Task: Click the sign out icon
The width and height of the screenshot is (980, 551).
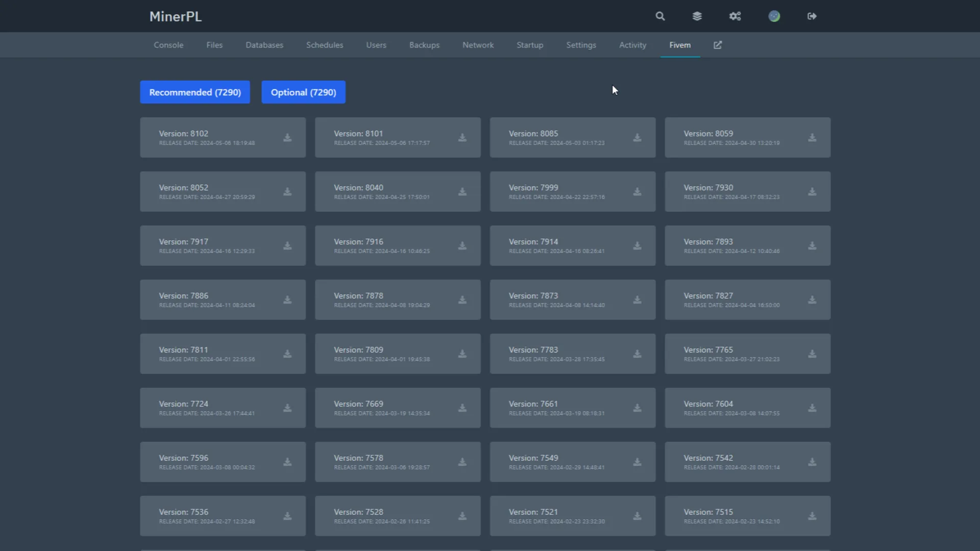Action: click(x=812, y=16)
